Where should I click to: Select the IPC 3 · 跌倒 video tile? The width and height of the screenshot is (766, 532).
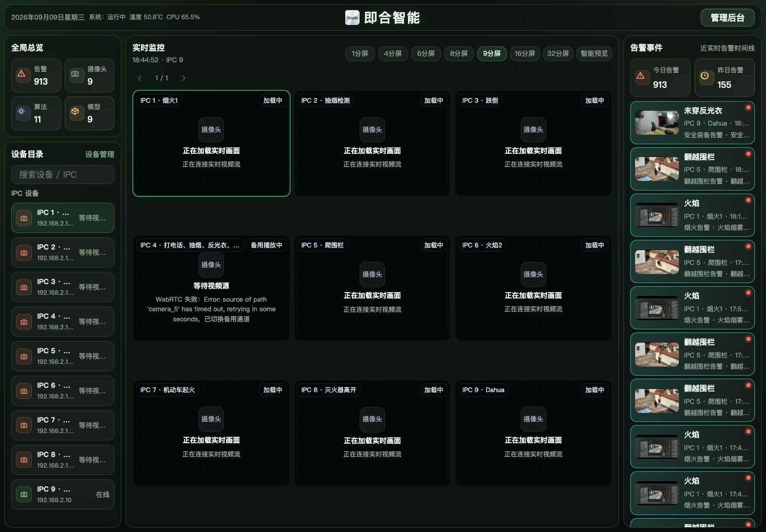tap(534, 144)
